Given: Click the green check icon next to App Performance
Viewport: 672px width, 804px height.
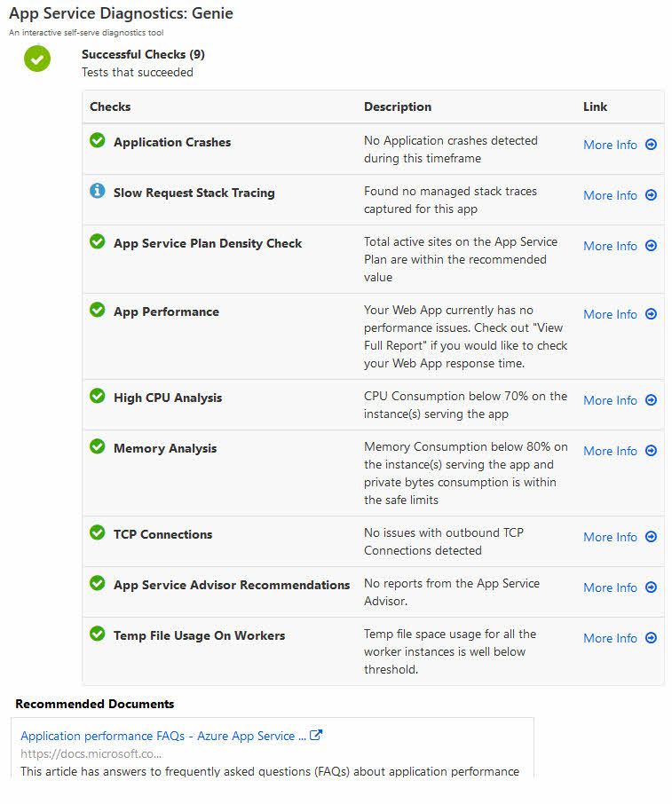Looking at the screenshot, I should (x=97, y=310).
